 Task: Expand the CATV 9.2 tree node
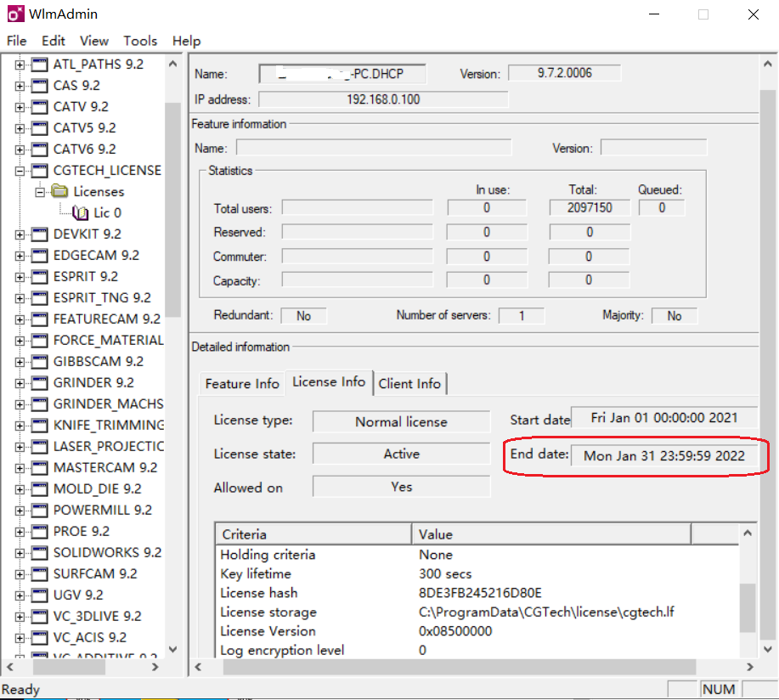pyautogui.click(x=20, y=107)
